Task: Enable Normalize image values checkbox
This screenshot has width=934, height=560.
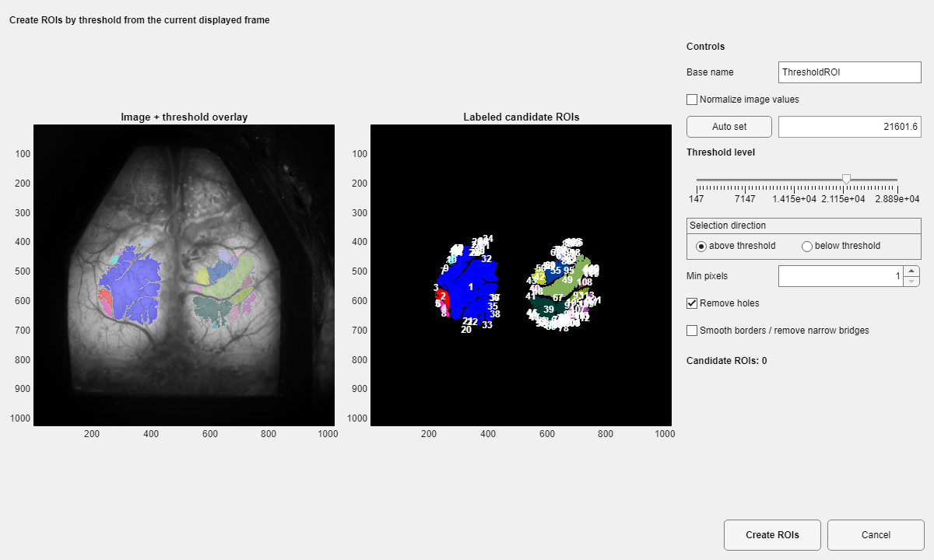Action: [x=692, y=100]
